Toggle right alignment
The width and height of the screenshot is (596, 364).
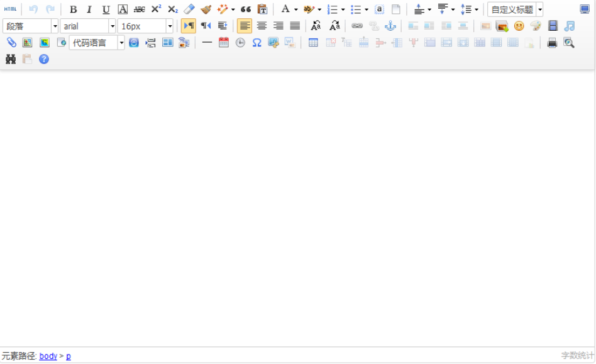(x=279, y=26)
